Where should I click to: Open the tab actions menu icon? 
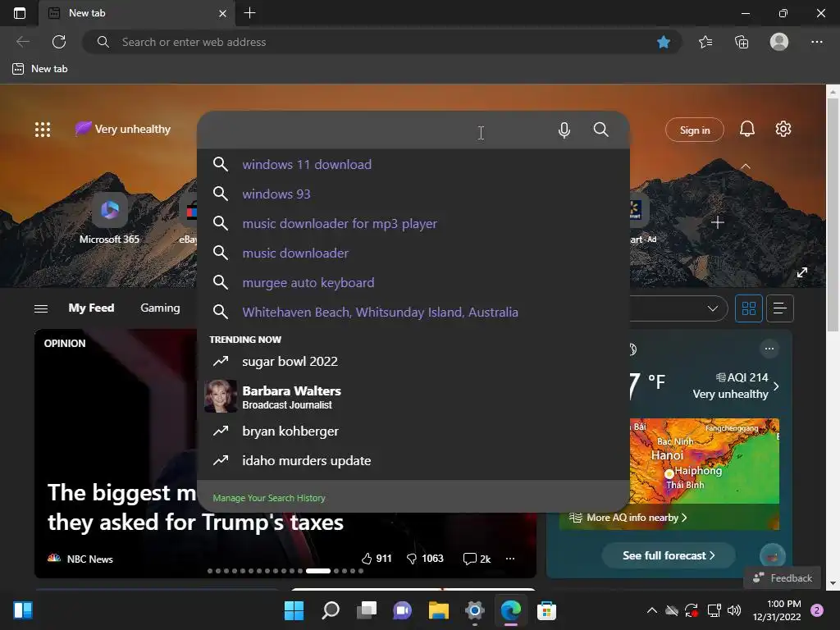(x=20, y=13)
